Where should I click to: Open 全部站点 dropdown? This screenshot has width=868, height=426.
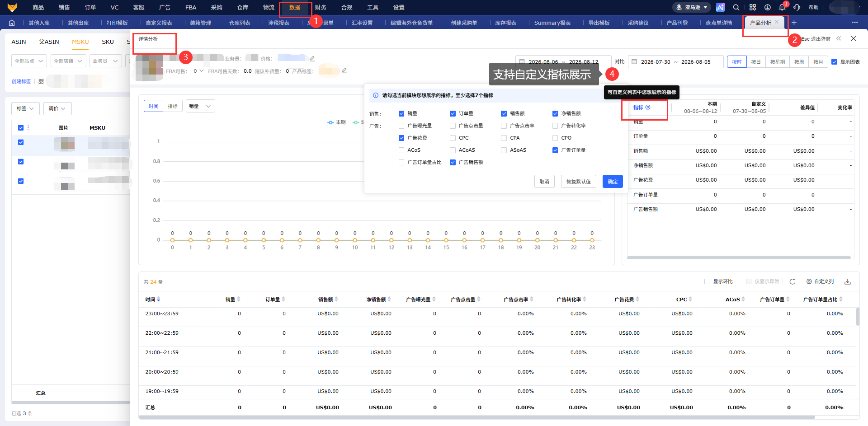point(29,61)
